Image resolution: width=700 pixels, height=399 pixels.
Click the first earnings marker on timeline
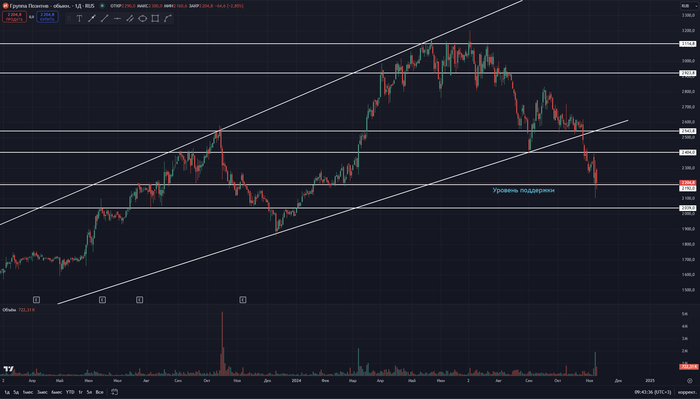pyautogui.click(x=36, y=299)
